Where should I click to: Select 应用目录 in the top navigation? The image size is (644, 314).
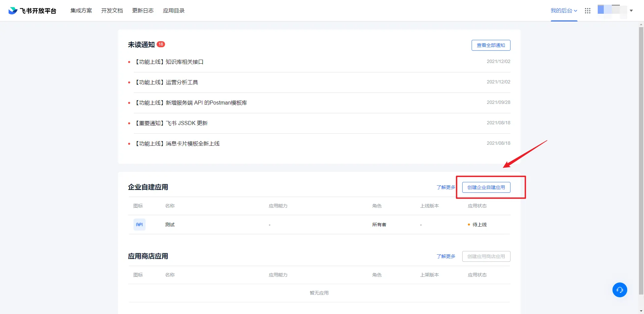click(x=174, y=11)
